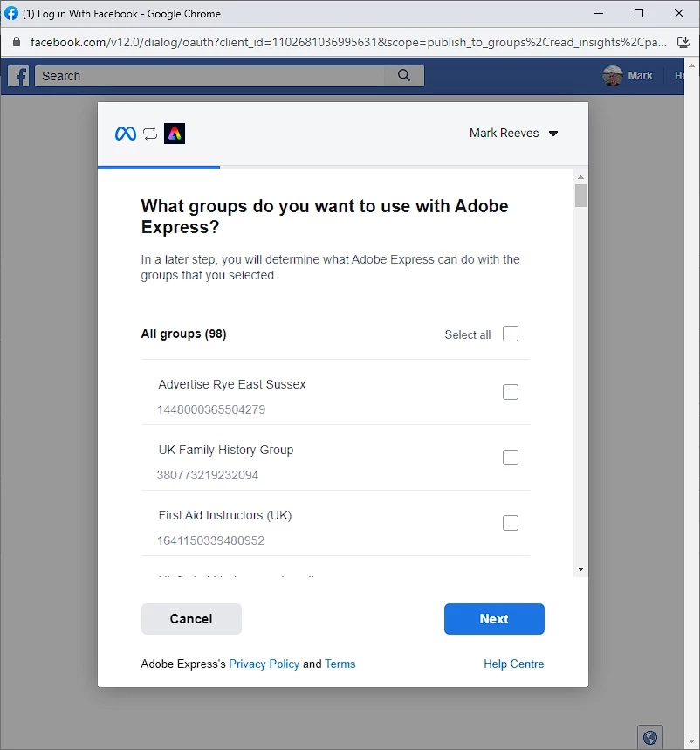700x750 pixels.
Task: Click the padlock site info icon
Action: (x=17, y=42)
